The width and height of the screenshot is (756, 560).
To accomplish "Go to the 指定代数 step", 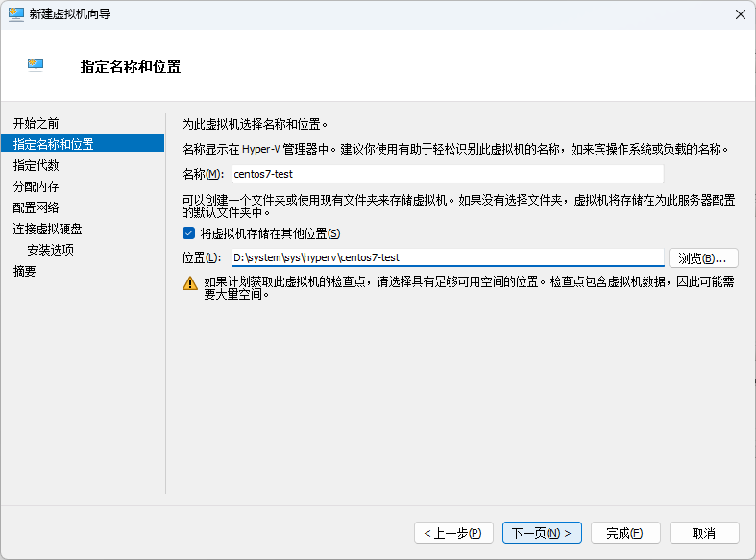I will click(x=36, y=165).
